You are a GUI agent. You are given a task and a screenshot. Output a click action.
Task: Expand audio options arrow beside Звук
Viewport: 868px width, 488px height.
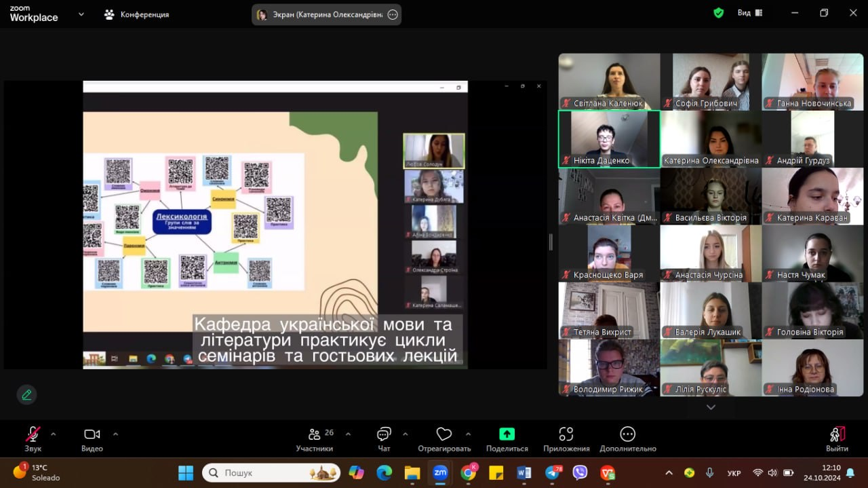tap(54, 434)
